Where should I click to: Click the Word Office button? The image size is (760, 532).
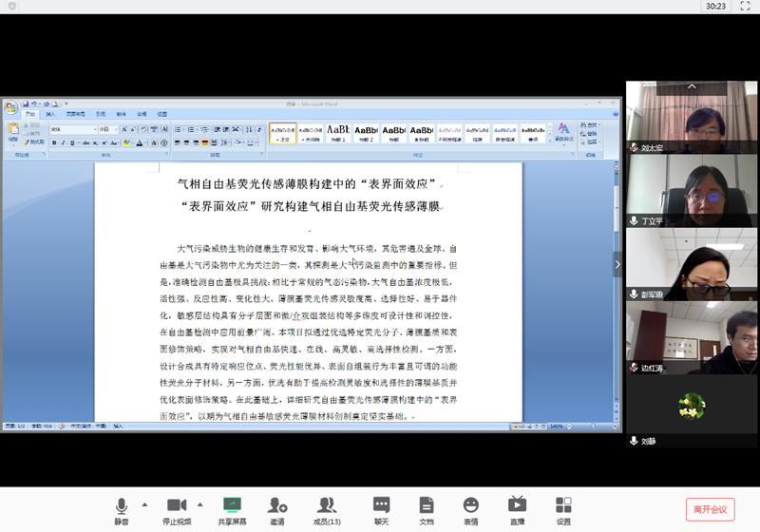11,107
